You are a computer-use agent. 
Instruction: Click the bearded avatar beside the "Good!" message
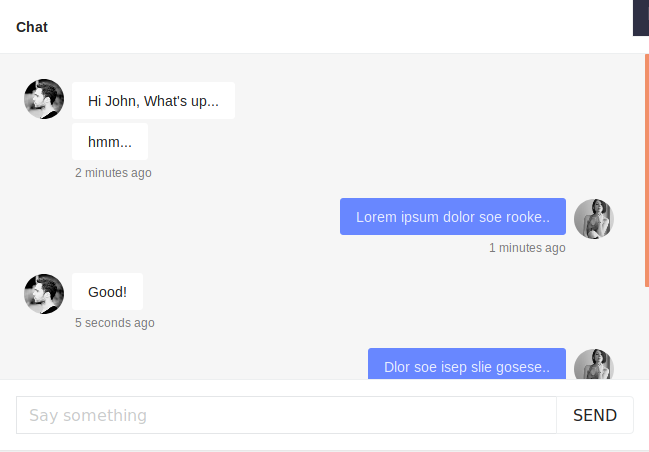coord(44,294)
